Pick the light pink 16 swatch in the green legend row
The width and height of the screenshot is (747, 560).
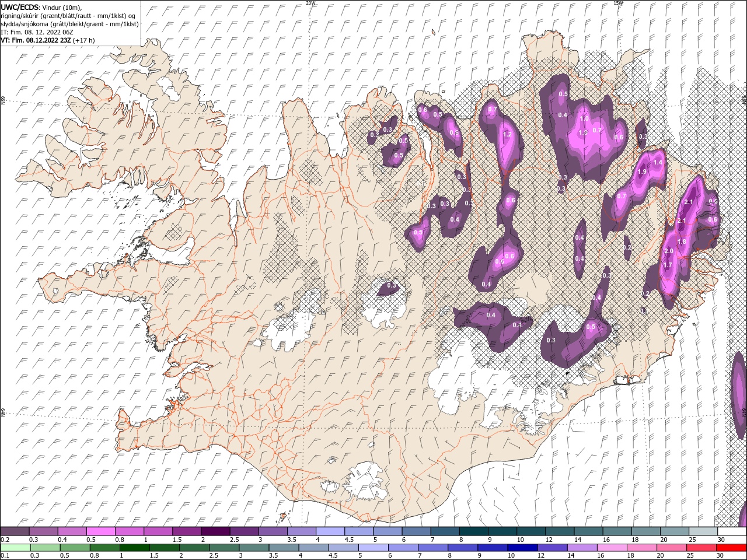click(x=611, y=547)
